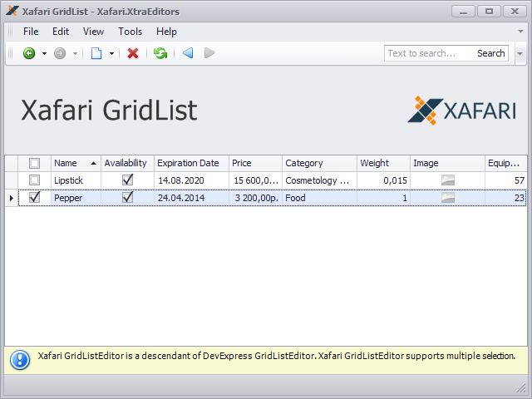Viewport: 532px width, 399px height.
Task: Go to next object grey arrow
Action: pos(209,53)
